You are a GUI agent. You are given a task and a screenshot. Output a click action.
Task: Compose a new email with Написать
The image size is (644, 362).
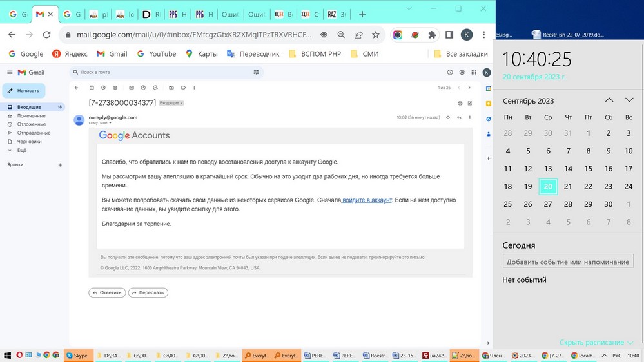click(x=24, y=91)
